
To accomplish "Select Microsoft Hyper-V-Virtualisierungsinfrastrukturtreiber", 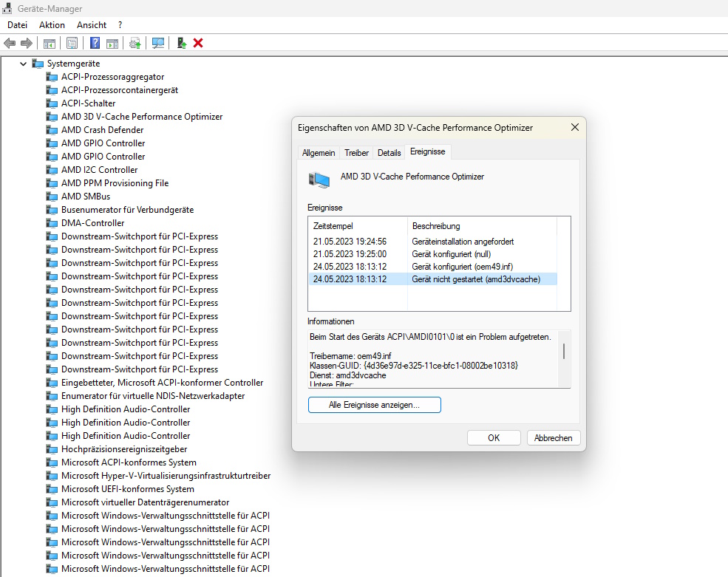I will [166, 476].
